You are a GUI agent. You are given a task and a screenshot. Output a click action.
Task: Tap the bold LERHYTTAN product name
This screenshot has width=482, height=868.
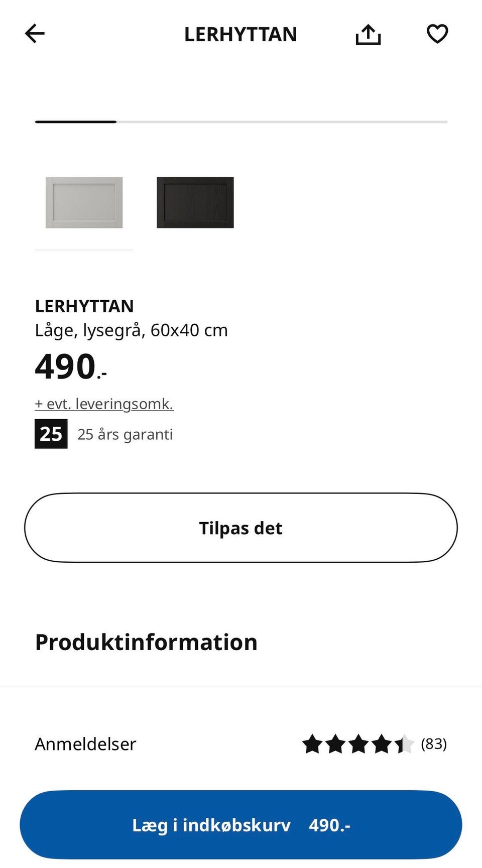click(x=84, y=306)
